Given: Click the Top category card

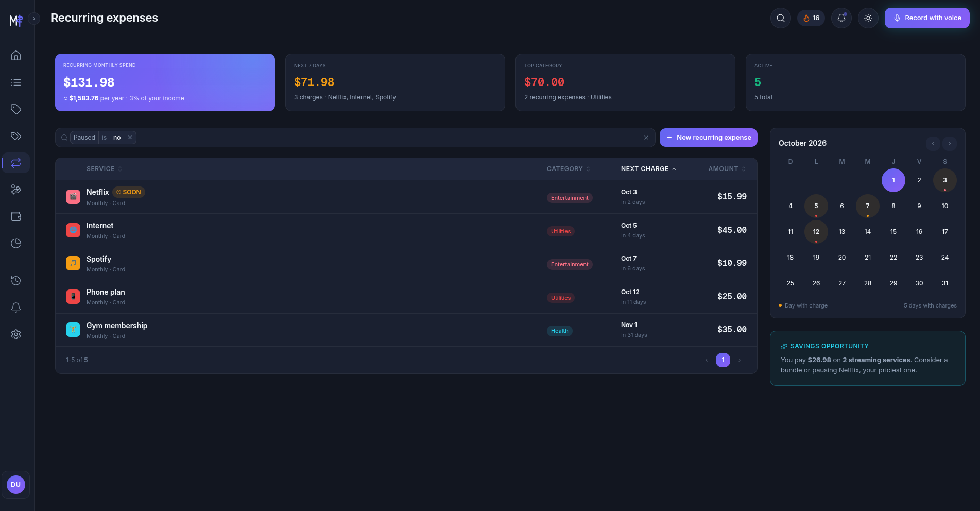Looking at the screenshot, I should coord(625,82).
